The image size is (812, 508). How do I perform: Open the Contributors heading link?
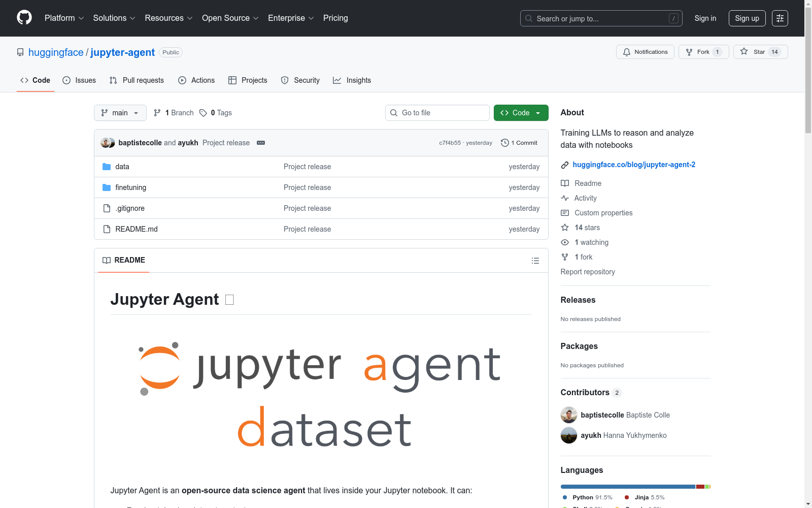pos(591,393)
